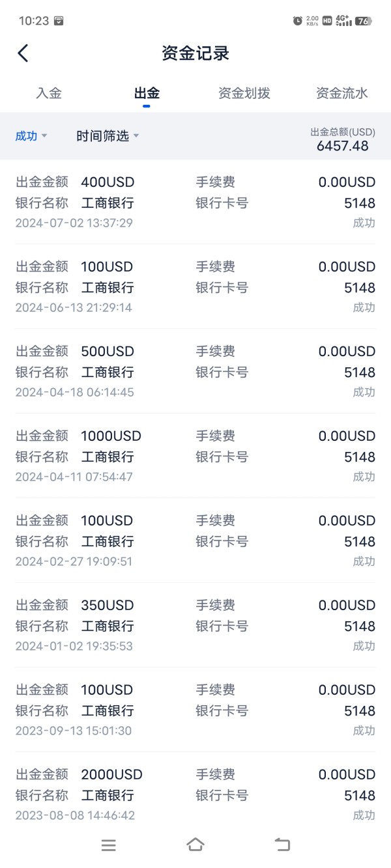Tap the notification icon beside the clock
The height and width of the screenshot is (868, 391).
(59, 21)
